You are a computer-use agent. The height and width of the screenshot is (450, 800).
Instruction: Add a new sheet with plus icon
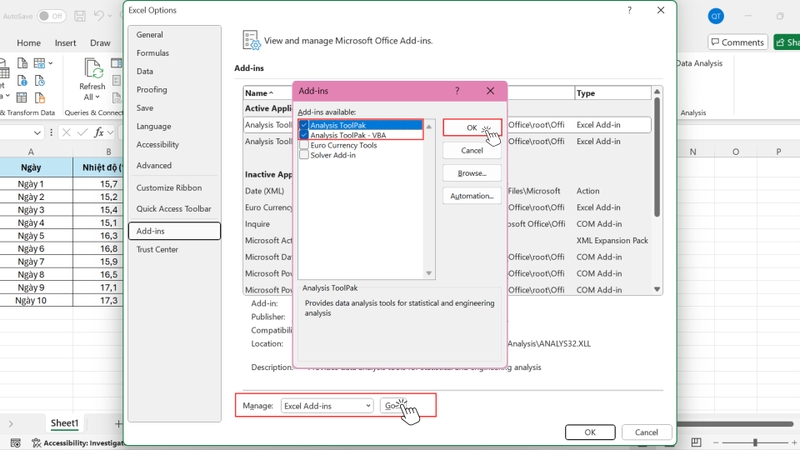click(x=118, y=423)
